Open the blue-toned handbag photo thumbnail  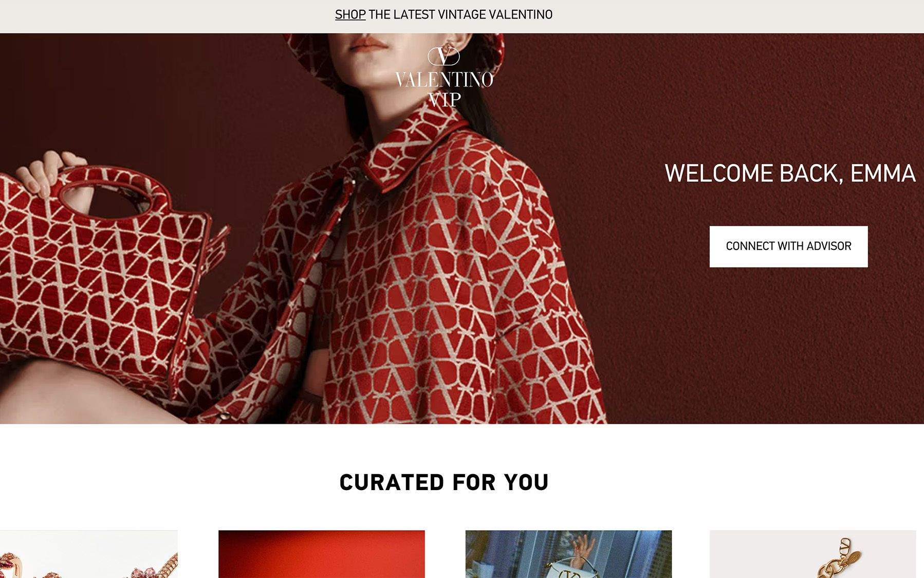click(x=568, y=554)
